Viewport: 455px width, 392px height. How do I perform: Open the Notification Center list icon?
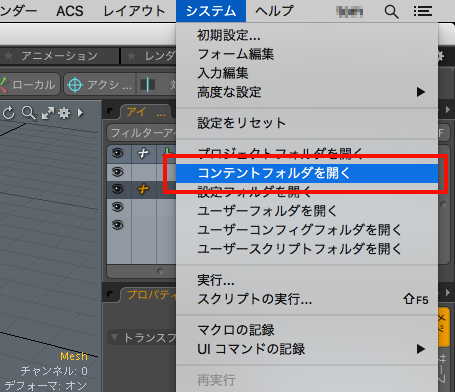pyautogui.click(x=423, y=11)
